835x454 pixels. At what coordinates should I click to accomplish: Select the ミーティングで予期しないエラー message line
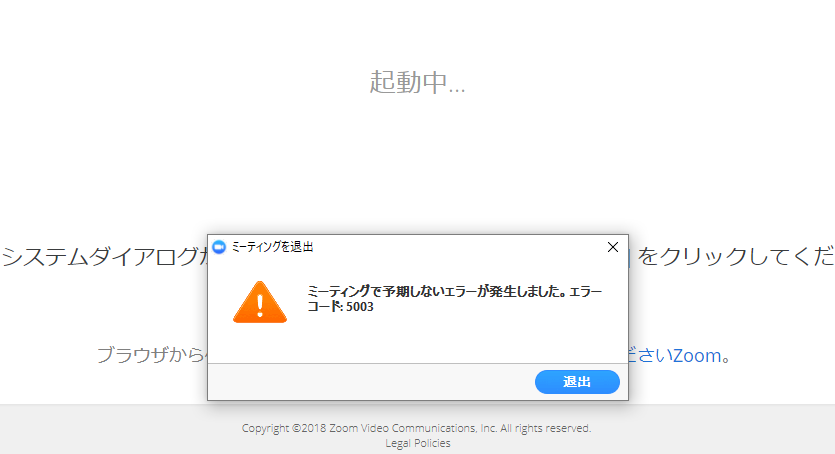pos(454,291)
